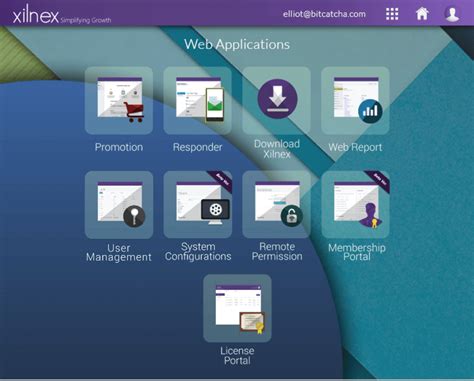Screen dimensions: 474x381
Task: Open the Promotion app tile
Action: coord(119,100)
